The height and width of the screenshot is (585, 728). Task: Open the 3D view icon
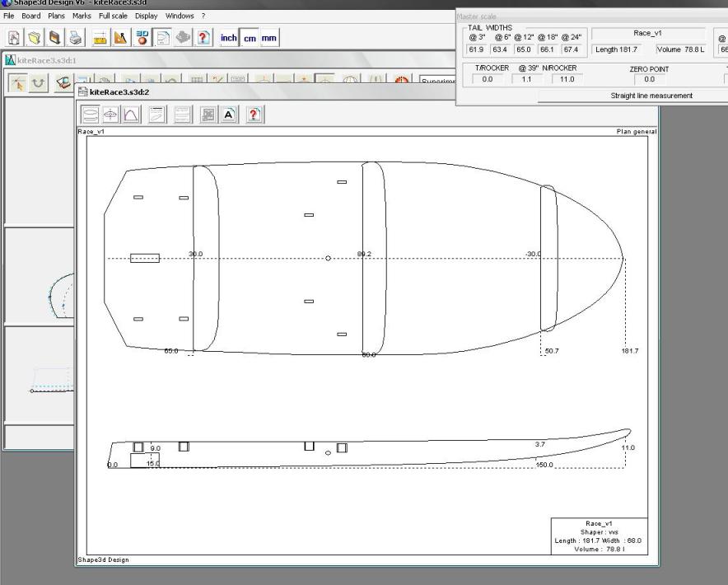142,37
